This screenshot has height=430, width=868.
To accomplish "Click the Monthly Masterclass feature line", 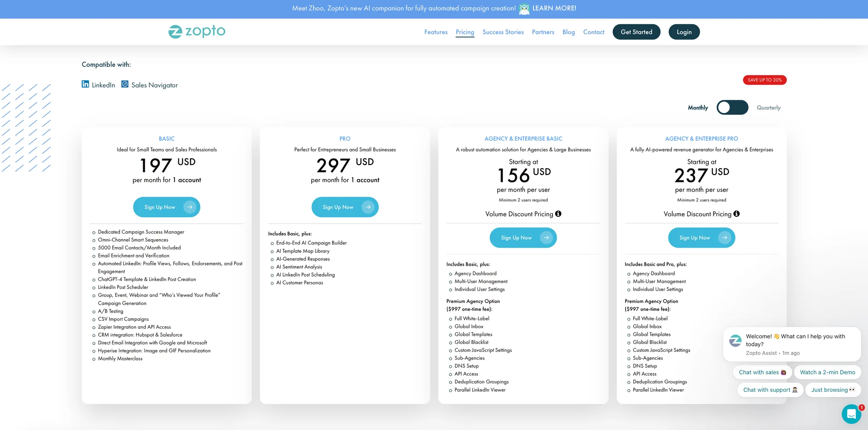I will pyautogui.click(x=120, y=359).
